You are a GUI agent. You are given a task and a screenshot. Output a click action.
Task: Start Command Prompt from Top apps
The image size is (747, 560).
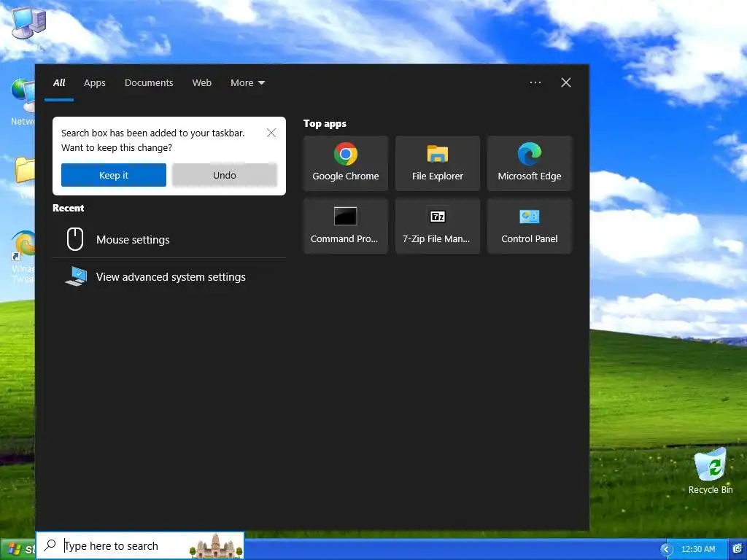coord(345,226)
